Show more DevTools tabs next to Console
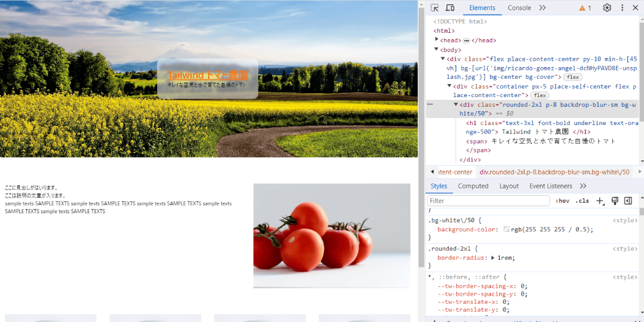Image resolution: width=644 pixels, height=322 pixels. [x=543, y=8]
